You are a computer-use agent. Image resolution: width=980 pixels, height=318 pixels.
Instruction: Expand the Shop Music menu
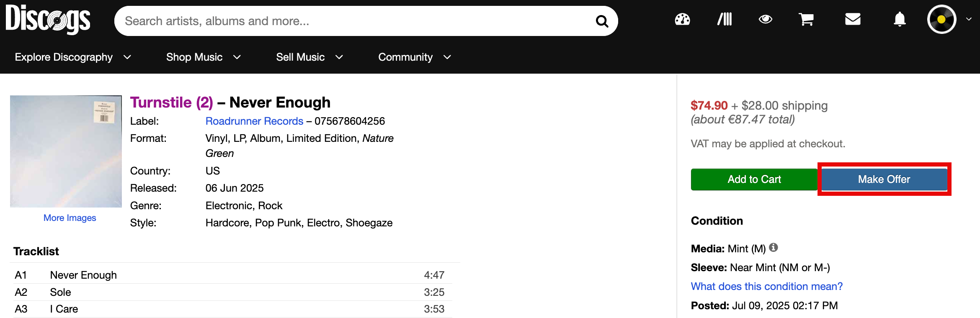(204, 57)
